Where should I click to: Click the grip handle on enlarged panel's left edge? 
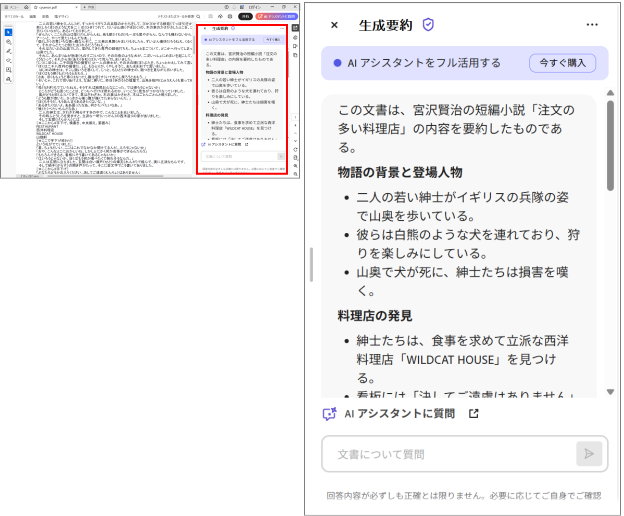click(311, 265)
